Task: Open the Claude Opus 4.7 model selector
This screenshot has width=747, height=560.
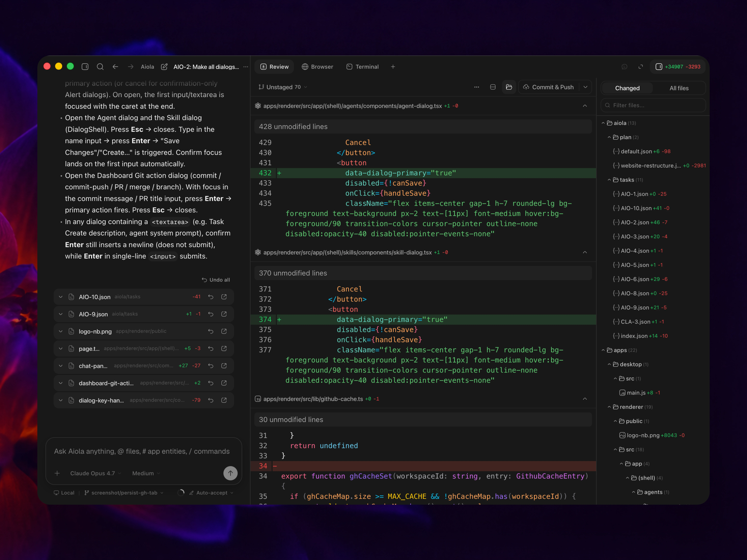Action: [96, 473]
